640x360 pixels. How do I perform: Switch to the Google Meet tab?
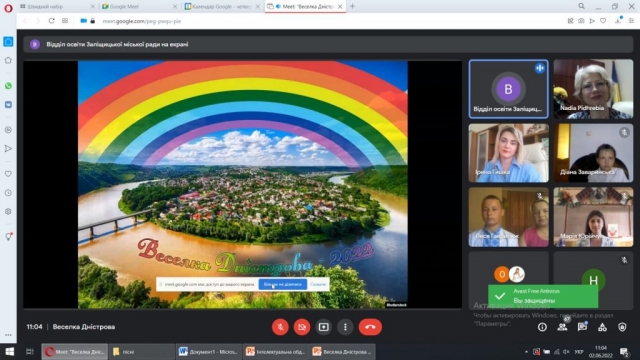(139, 7)
